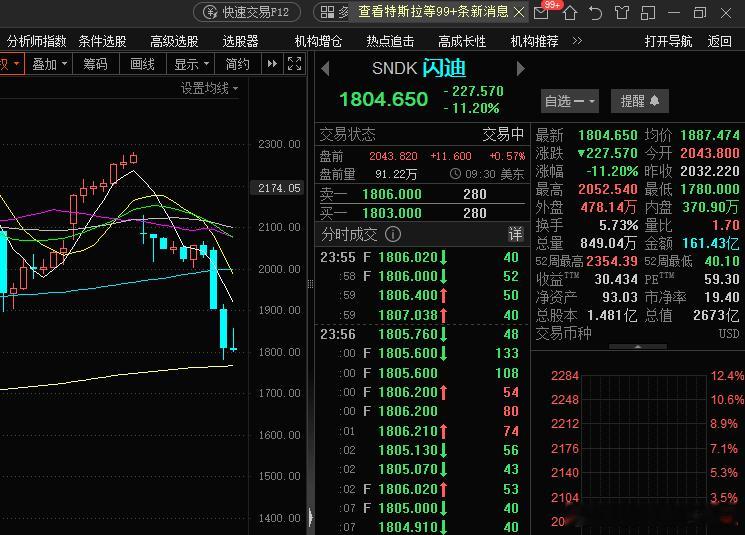The height and width of the screenshot is (535, 745).
Task: Click the 均价 1887.474 average price
Action: click(710, 135)
